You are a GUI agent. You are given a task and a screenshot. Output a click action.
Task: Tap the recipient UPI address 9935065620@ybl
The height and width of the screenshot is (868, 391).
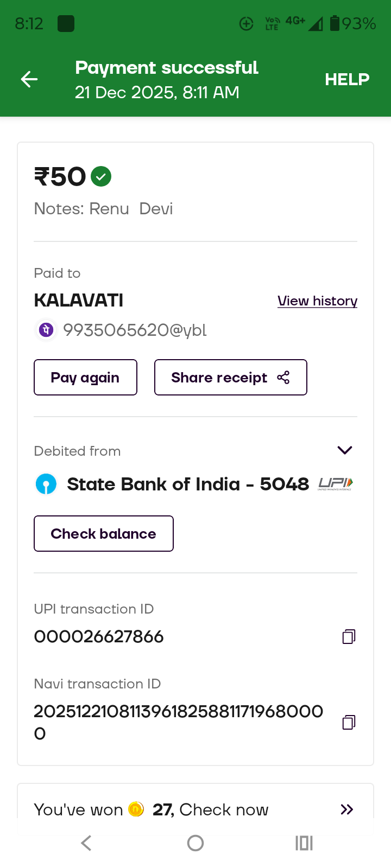point(135,330)
